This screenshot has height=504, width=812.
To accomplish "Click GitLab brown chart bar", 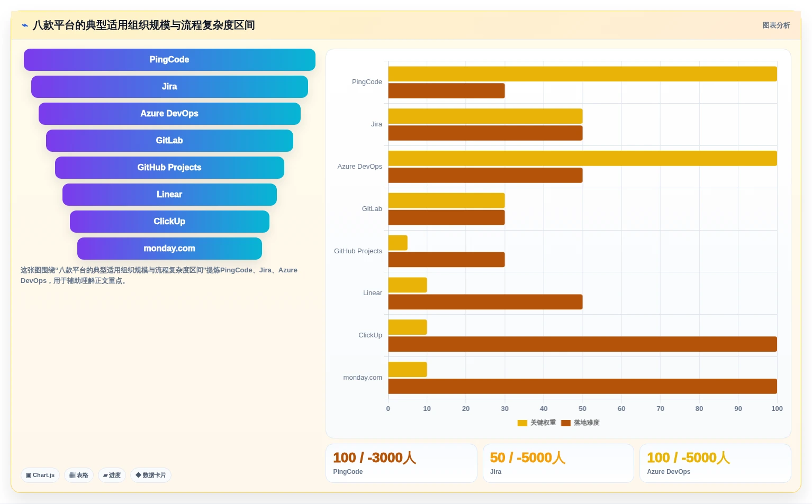I will point(446,217).
